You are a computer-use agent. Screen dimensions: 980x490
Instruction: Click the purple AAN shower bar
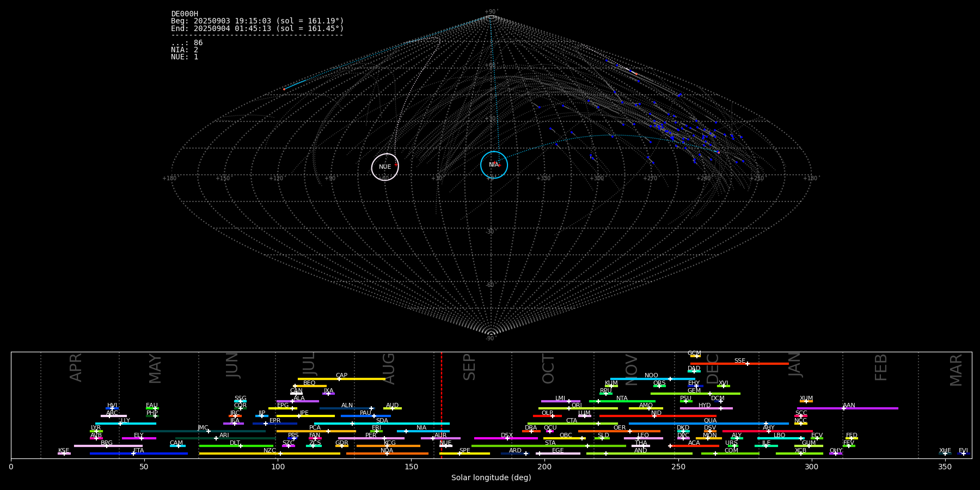(x=848, y=408)
